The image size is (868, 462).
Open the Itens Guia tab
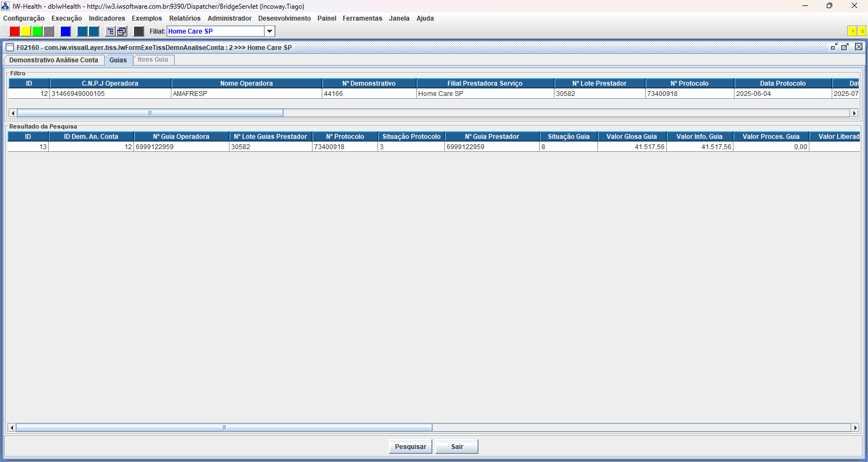click(x=153, y=60)
